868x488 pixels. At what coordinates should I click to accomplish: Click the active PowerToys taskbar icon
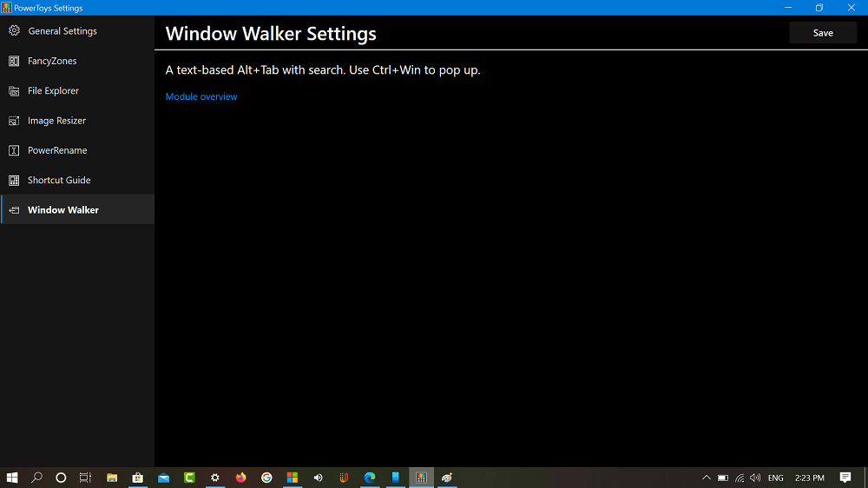coord(421,478)
